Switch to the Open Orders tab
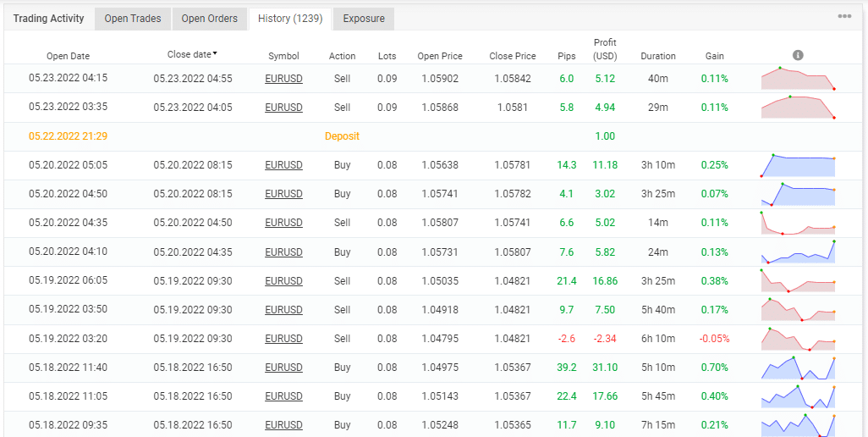This screenshot has width=868, height=437. 210,19
